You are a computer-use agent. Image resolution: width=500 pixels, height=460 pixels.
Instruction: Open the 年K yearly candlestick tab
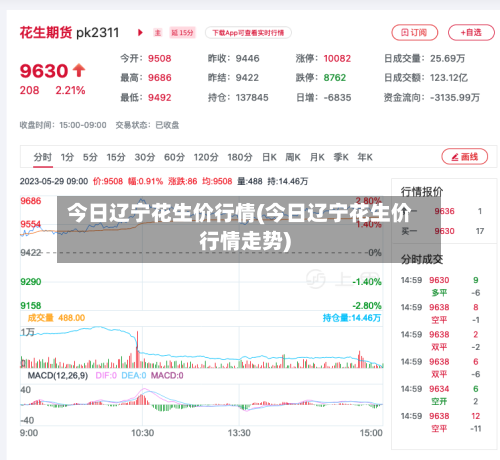coord(365,157)
